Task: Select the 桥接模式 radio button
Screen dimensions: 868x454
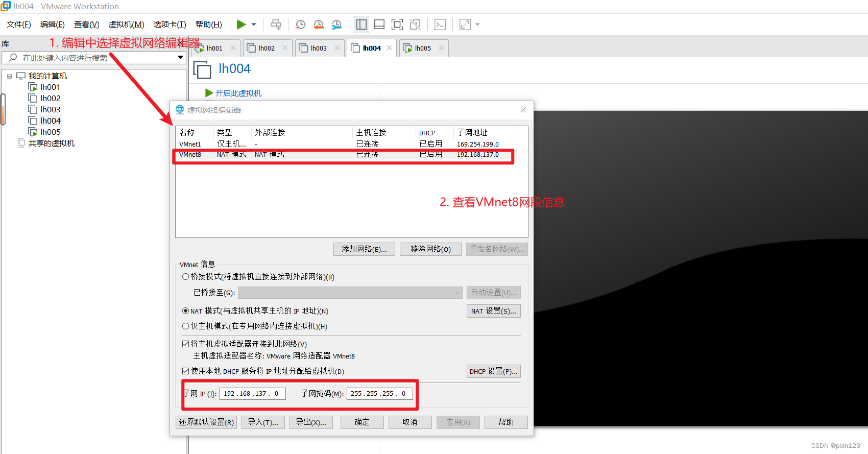Action: 186,277
